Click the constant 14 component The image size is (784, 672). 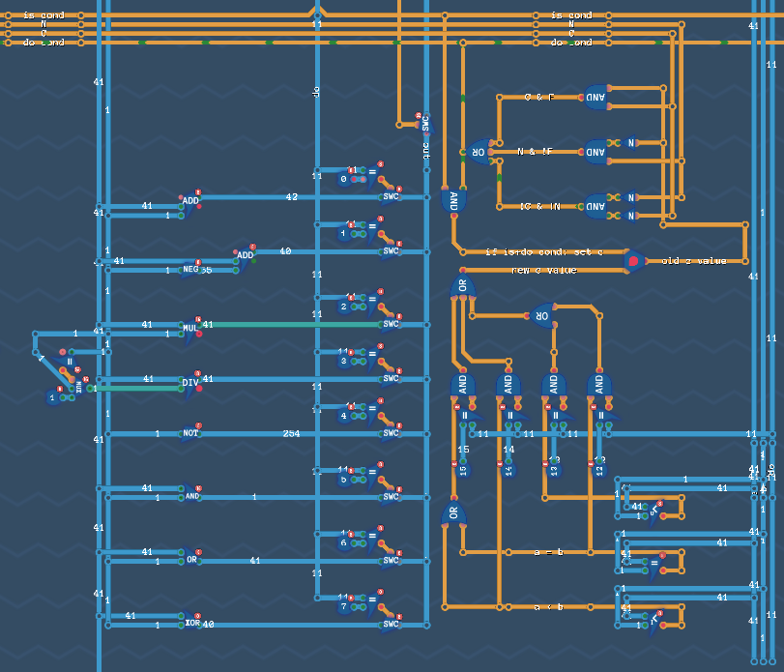[x=508, y=470]
